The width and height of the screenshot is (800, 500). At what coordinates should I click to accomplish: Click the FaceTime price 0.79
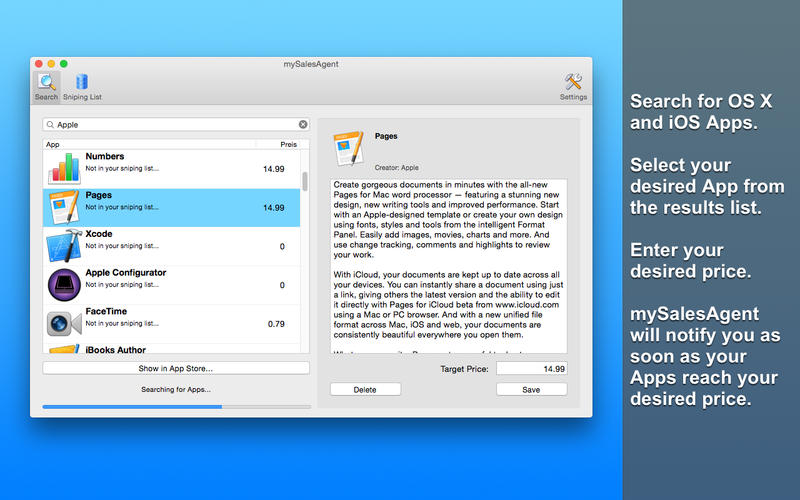point(276,324)
